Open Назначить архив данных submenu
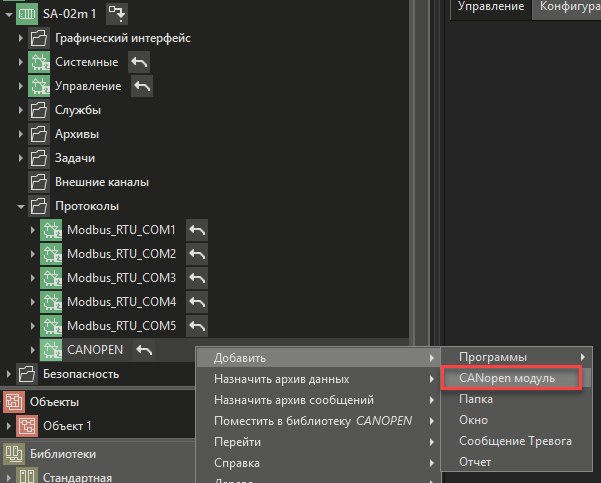The image size is (601, 483). pyautogui.click(x=318, y=379)
